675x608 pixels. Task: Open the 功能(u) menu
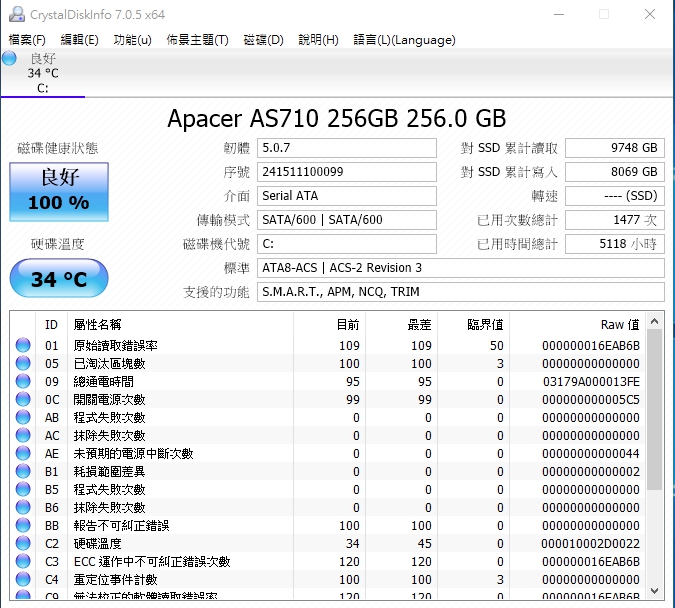coord(132,40)
